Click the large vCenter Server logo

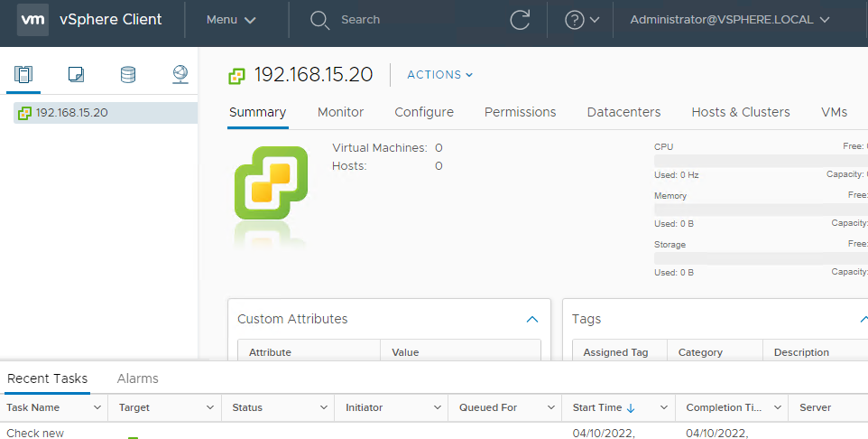coord(272,182)
